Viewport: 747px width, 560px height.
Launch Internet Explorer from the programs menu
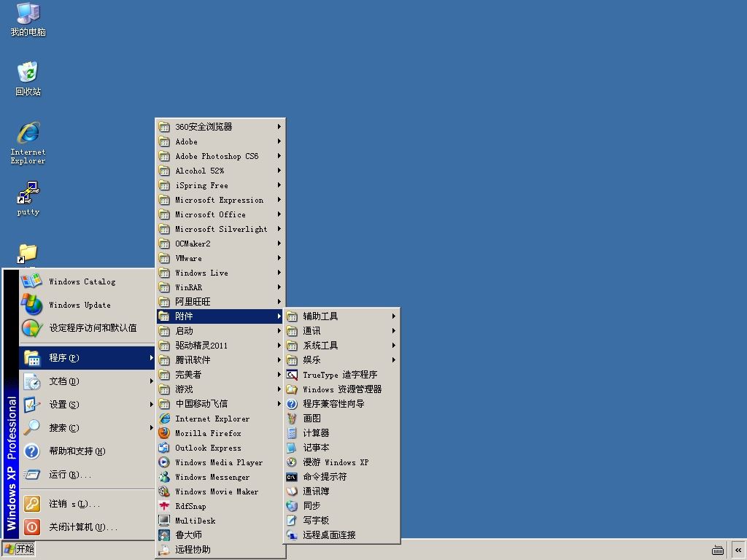(220, 419)
